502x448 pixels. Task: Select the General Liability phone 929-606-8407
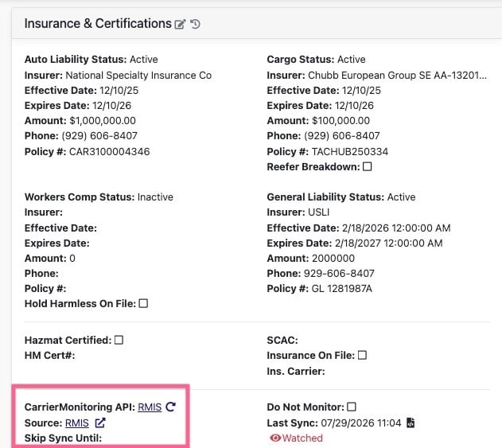pyautogui.click(x=339, y=273)
